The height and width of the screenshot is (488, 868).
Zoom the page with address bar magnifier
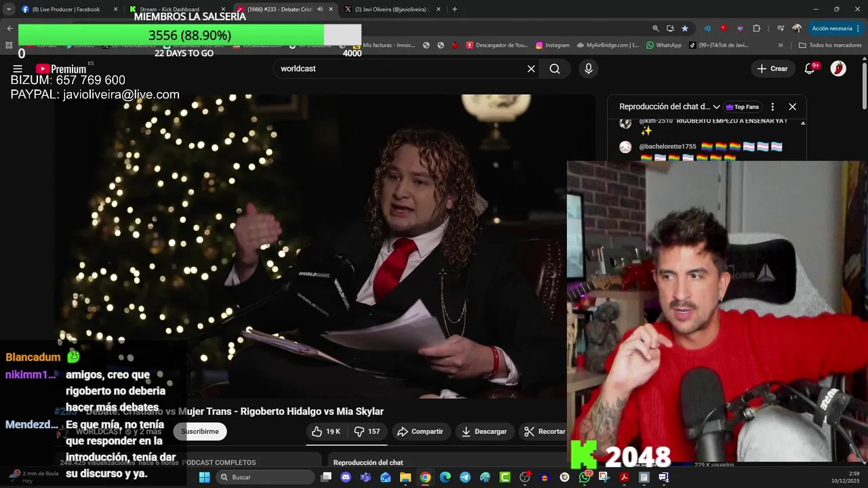[655, 28]
